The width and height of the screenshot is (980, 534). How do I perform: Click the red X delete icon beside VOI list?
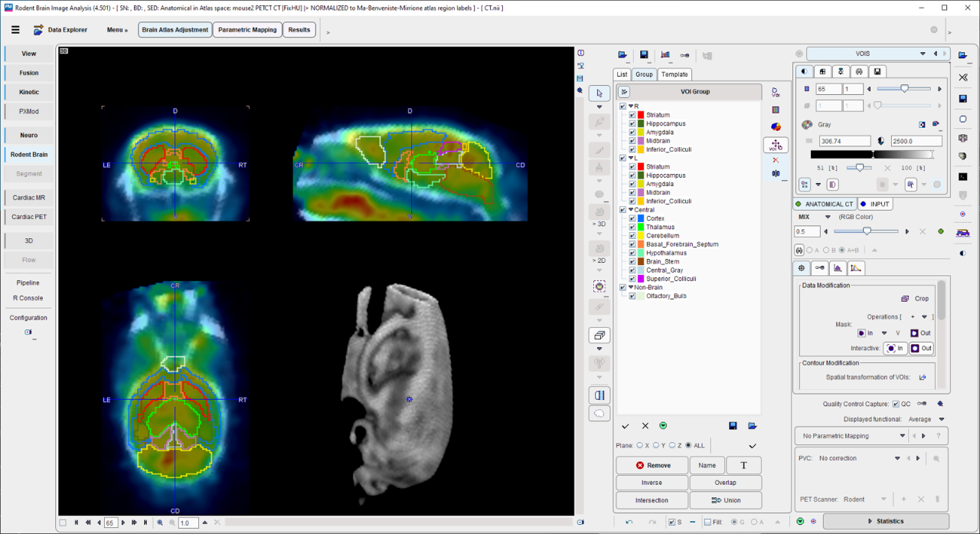(x=776, y=160)
